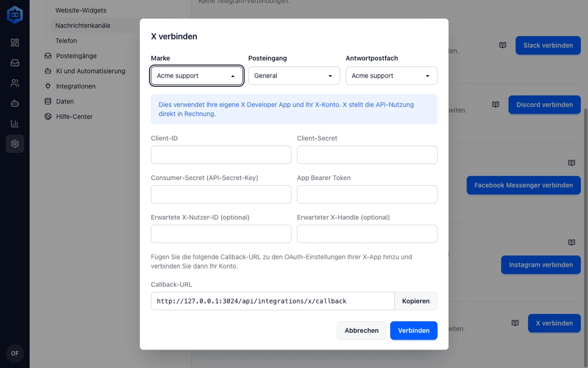Copy the callback URL with Kopieren

tap(416, 301)
